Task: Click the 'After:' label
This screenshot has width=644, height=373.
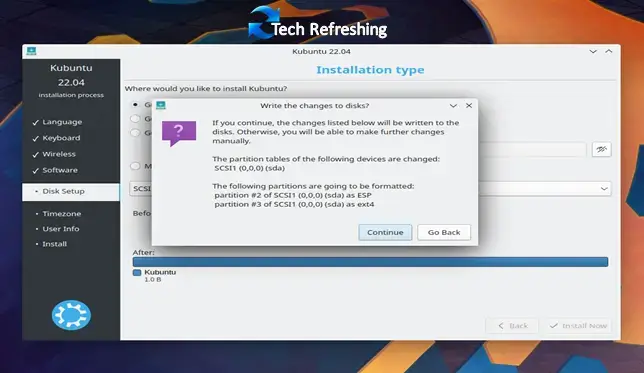Action: click(143, 252)
